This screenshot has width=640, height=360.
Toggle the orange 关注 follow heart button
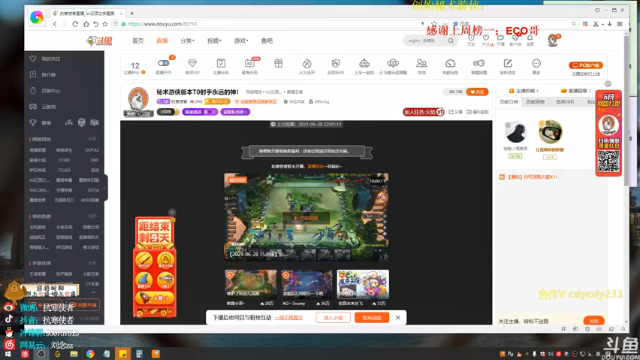pyautogui.click(x=477, y=92)
